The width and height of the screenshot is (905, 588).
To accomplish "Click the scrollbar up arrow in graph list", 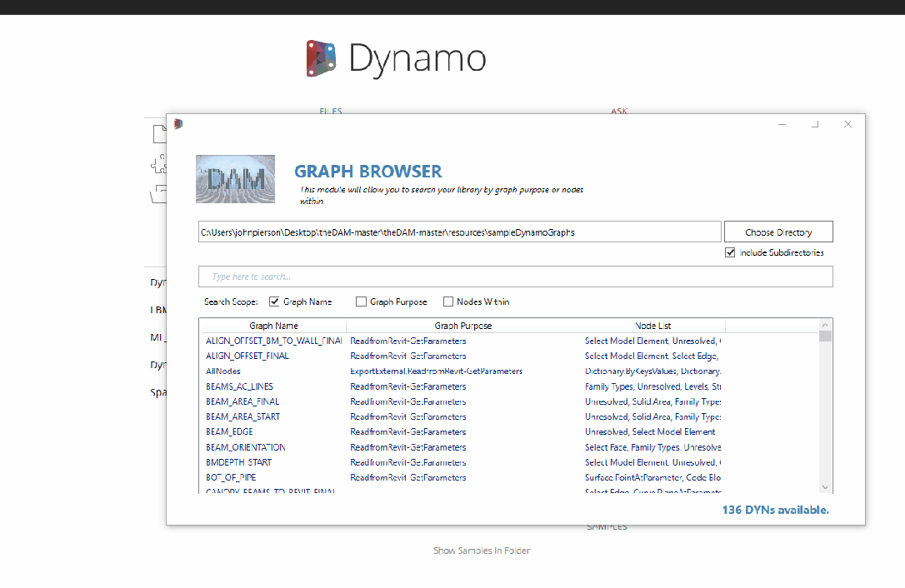I will (x=825, y=325).
